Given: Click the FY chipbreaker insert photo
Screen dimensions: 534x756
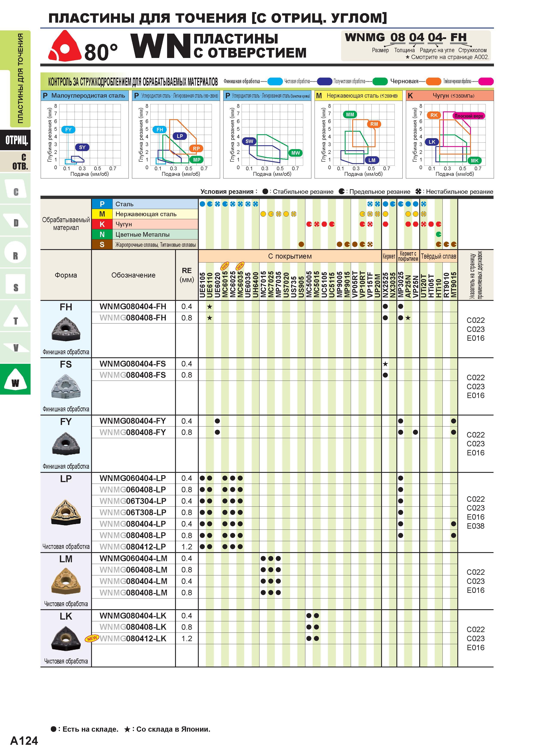Looking at the screenshot, I should click(66, 444).
